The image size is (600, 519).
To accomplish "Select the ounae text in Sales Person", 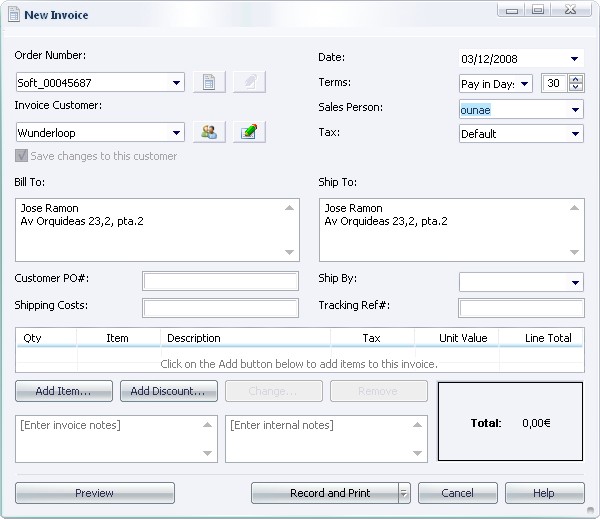I will click(475, 110).
